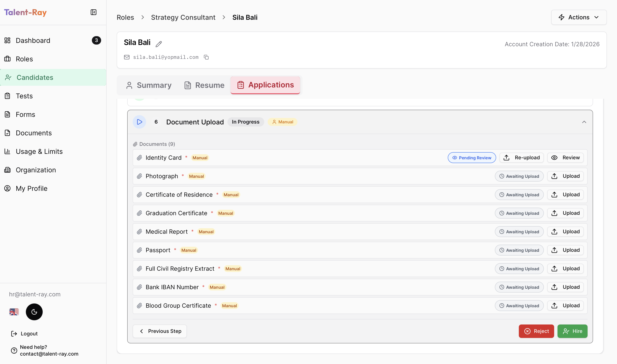
Task: Collapse the Document Upload section with the chevron
Action: 584,122
